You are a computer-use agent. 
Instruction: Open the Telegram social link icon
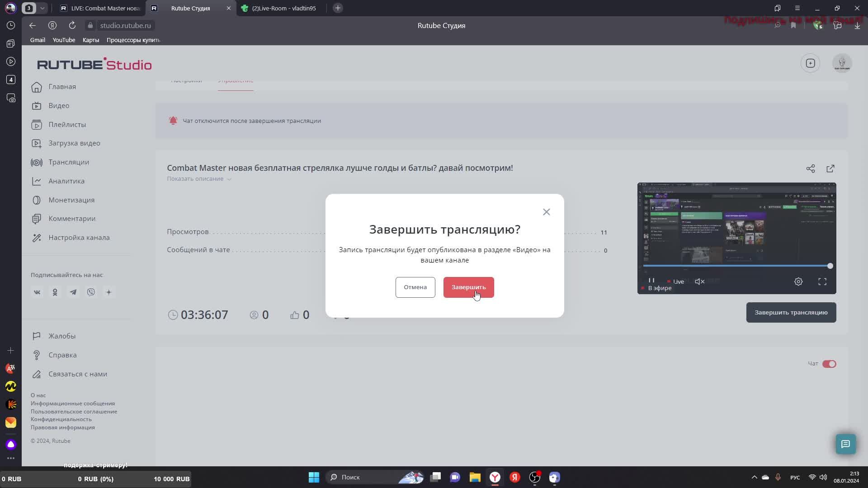pyautogui.click(x=73, y=292)
